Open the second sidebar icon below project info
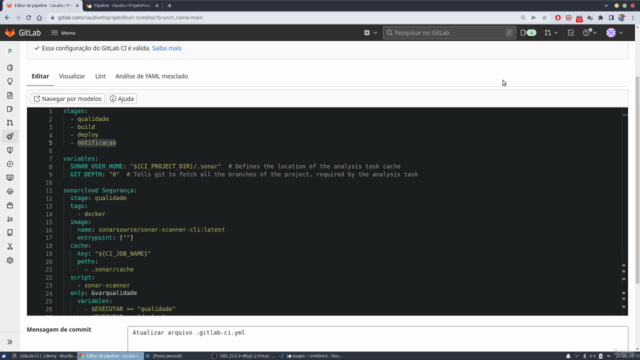 pos(10,82)
